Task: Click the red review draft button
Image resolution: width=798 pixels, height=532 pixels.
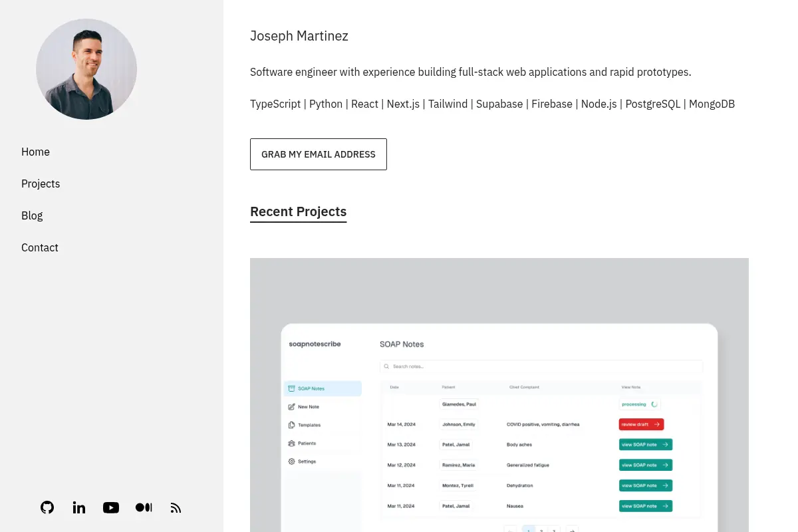Action: pos(641,424)
